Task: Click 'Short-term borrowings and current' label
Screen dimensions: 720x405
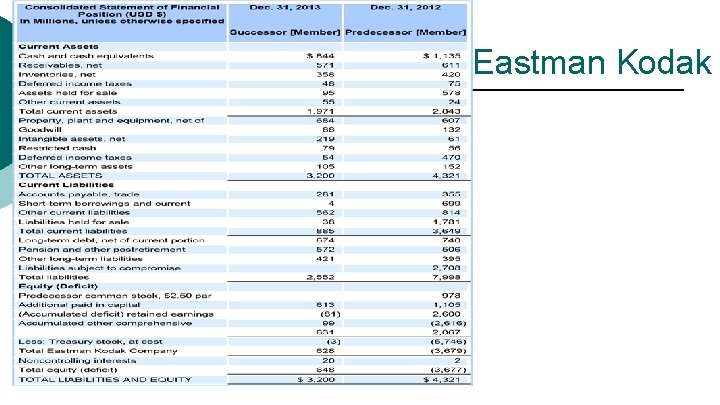Action: 104,203
